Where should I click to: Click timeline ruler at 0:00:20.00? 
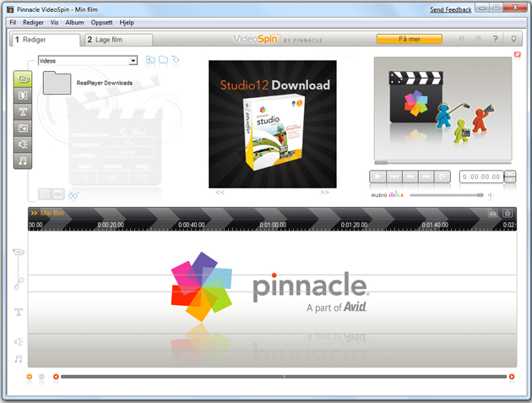(x=111, y=225)
